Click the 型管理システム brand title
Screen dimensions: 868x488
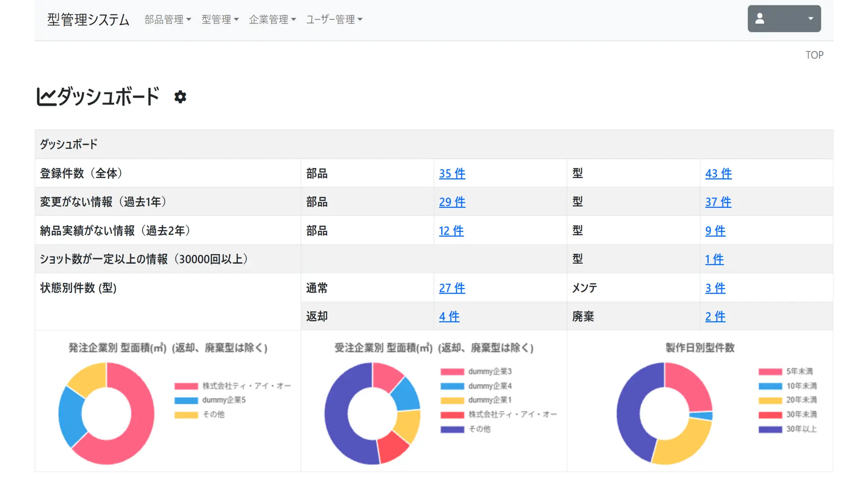88,19
